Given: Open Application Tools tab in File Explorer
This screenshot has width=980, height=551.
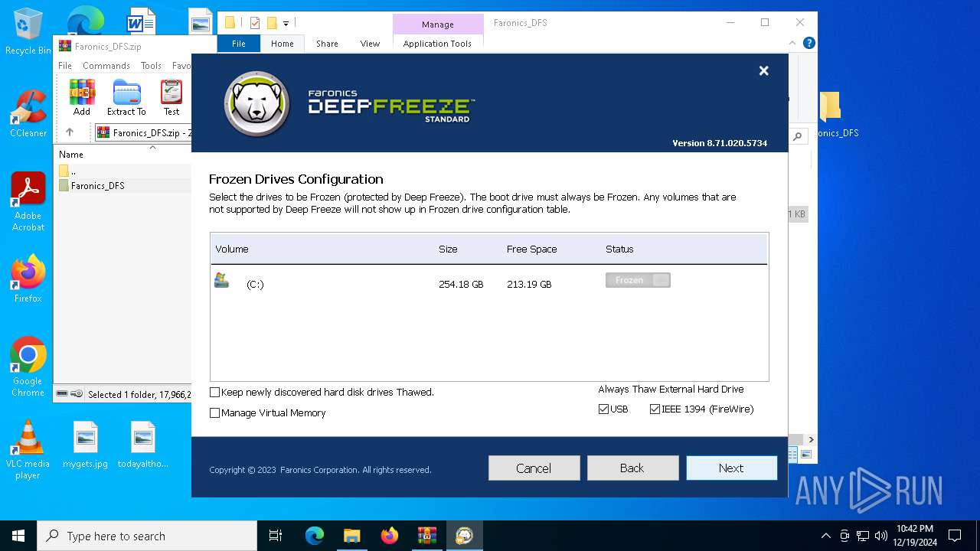Looking at the screenshot, I should [437, 44].
